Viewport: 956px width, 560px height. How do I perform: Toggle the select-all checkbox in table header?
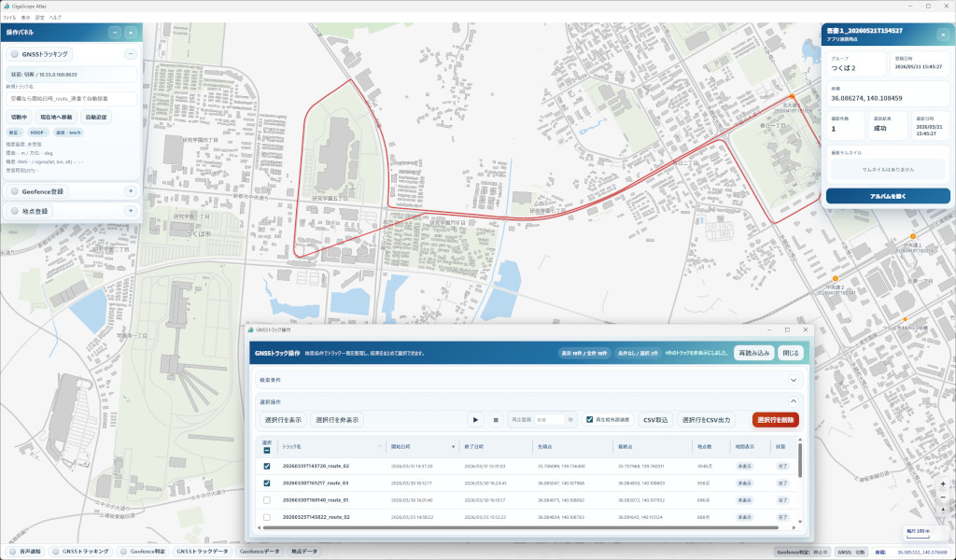tap(266, 451)
